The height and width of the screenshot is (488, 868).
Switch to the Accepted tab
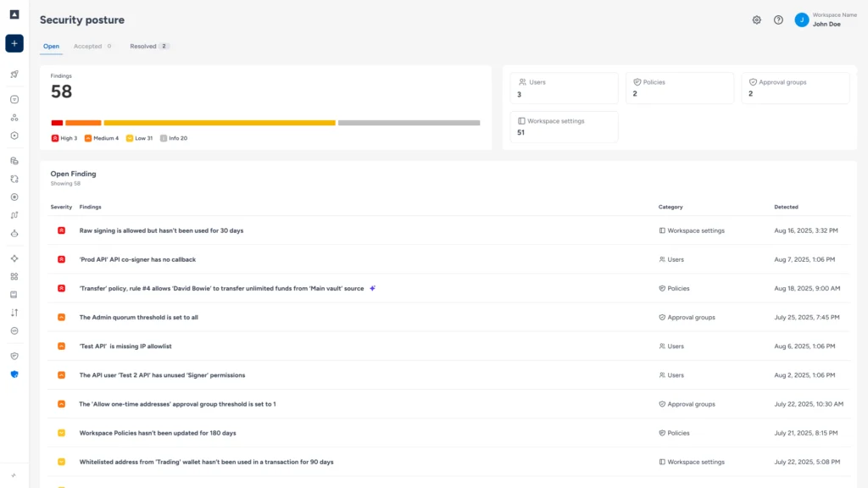[87, 47]
